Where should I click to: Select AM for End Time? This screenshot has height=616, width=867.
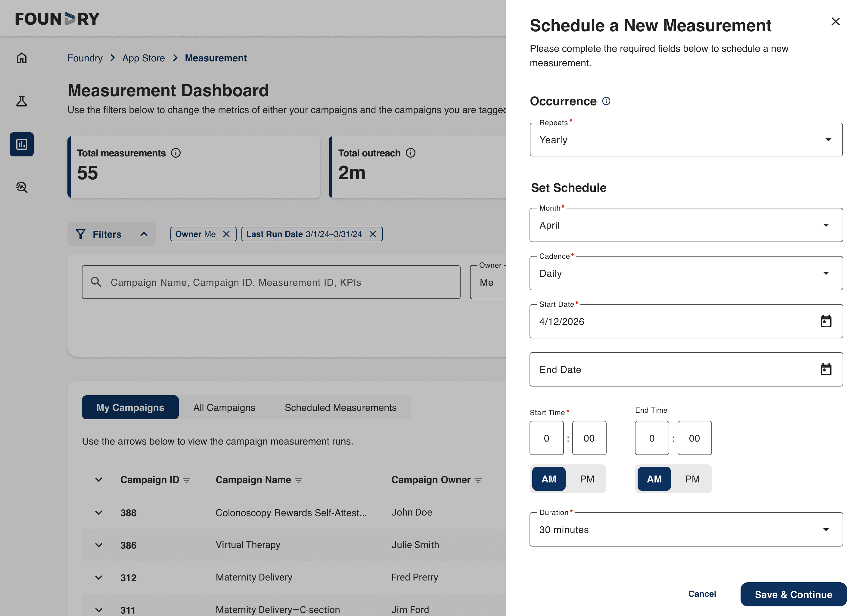coord(654,479)
